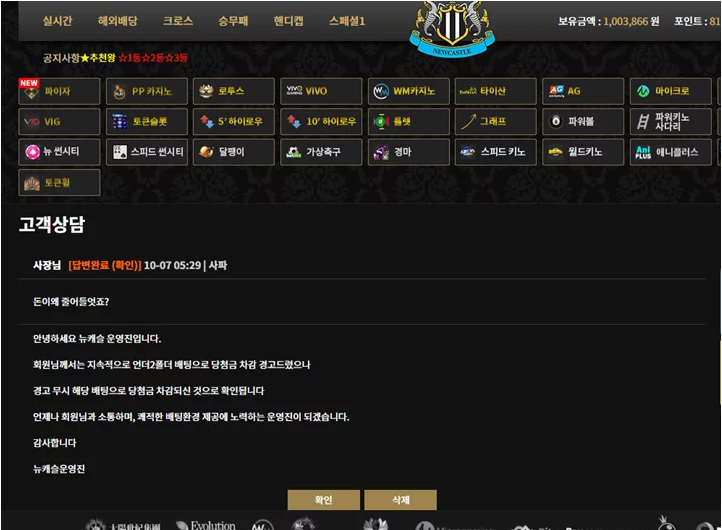Switch to the 해외배당 menu
Viewport: 722px width, 530px height.
pyautogui.click(x=117, y=21)
